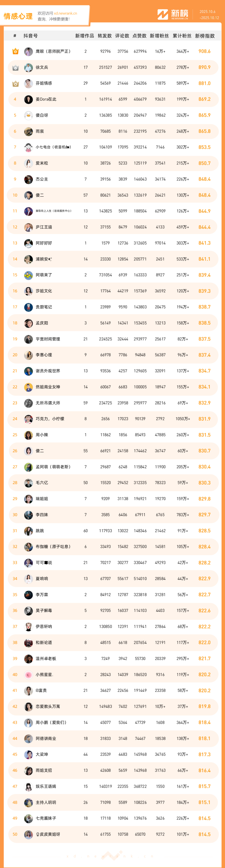Viewport: 225px width, 868px height.
Task: Select the 新榜指数 column header
Action: (x=205, y=36)
